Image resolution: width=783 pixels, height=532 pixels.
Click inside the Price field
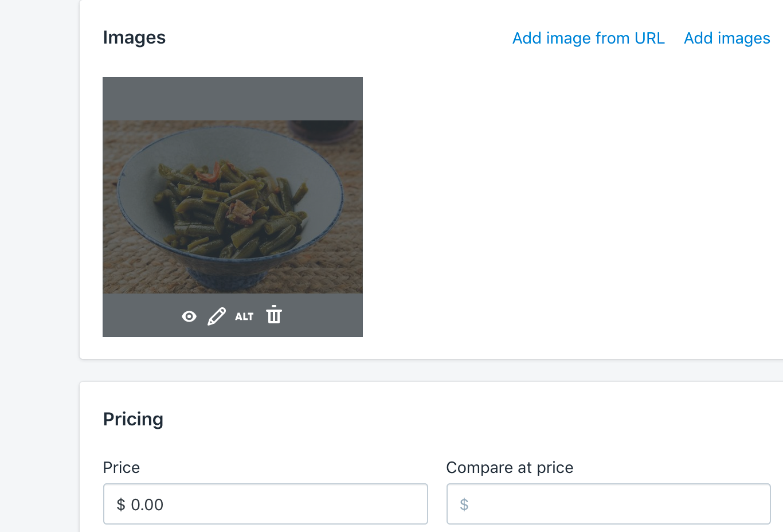coord(265,504)
